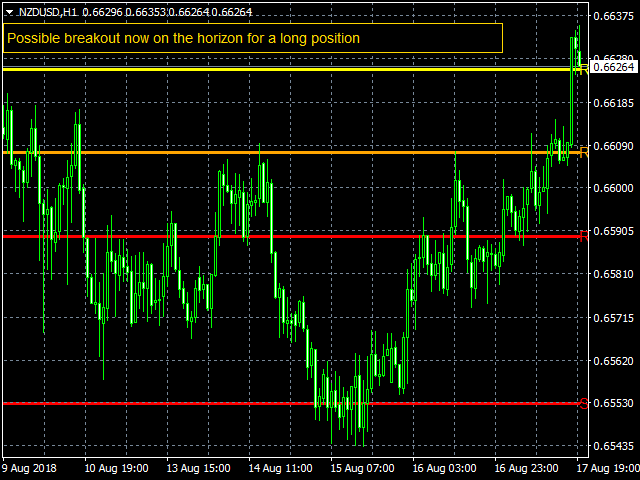Image resolution: width=640 pixels, height=480 pixels.
Task: Click the red R marker at 0.65905
Action: (x=584, y=236)
